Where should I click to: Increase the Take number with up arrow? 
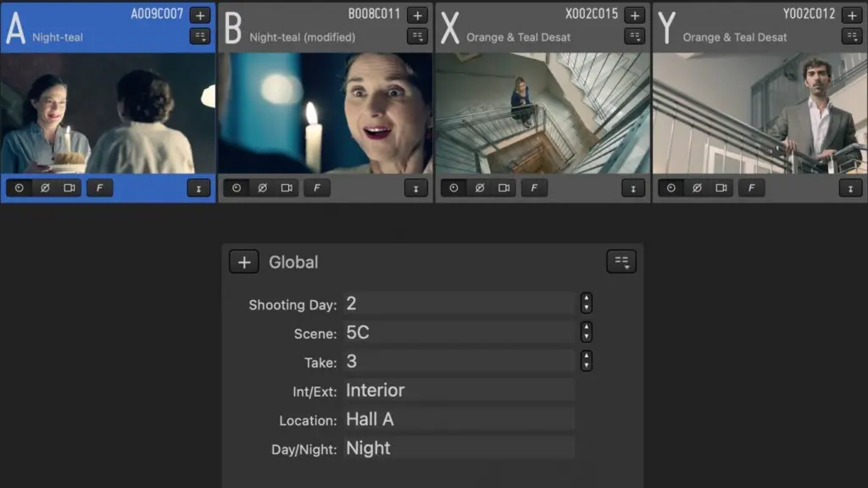[587, 356]
